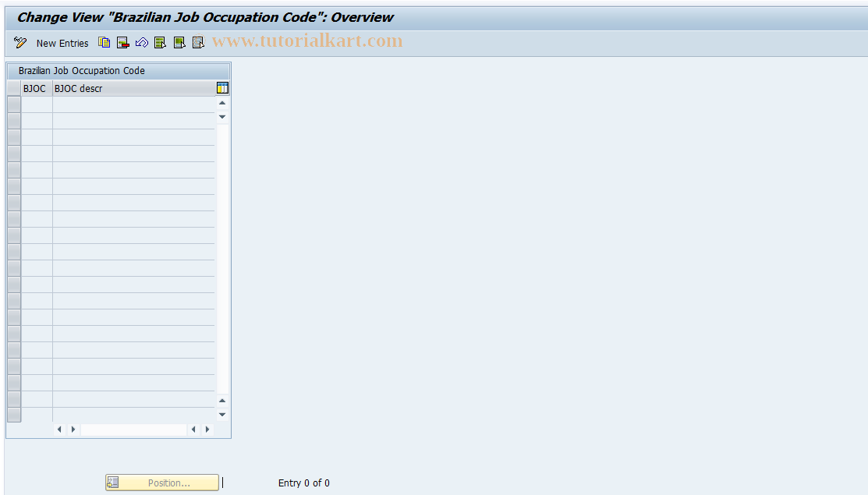The width and height of the screenshot is (868, 495).
Task: Click the Brazilian Job Occupation Code table title
Action: [81, 71]
